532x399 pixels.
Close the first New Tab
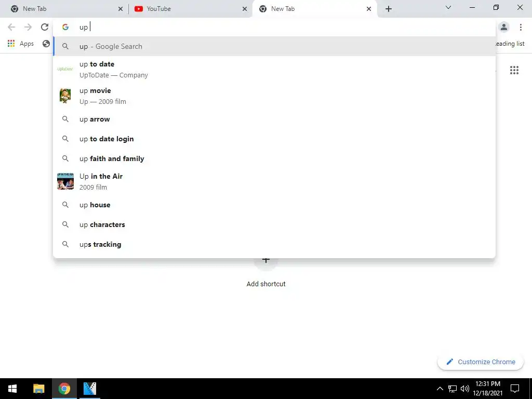coord(121,9)
